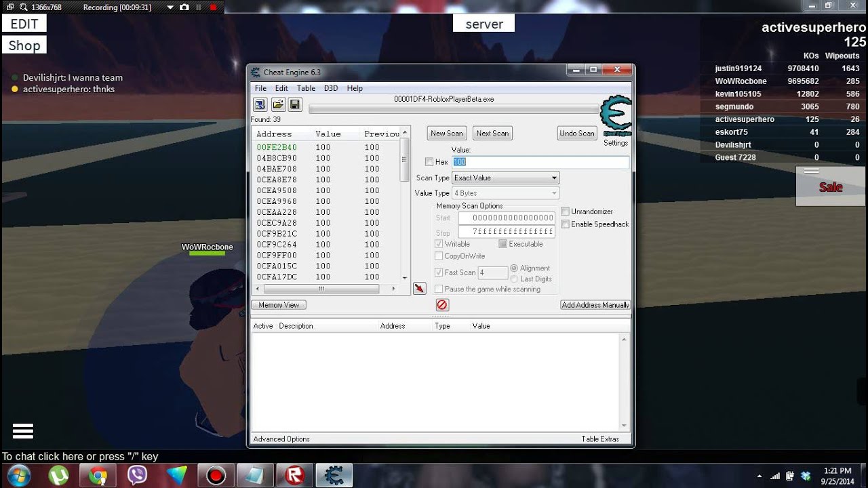This screenshot has height=488, width=868.
Task: Click the red record app taskbar icon
Action: 216,476
